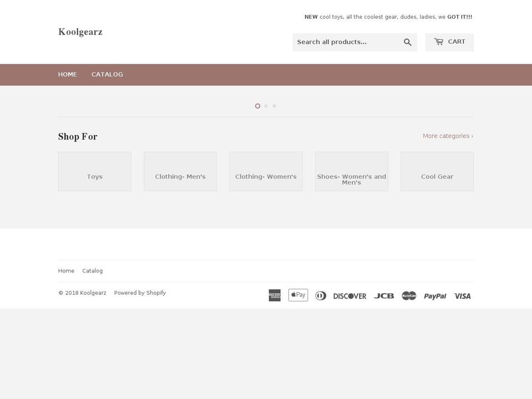Click the Diners Club payment icon

coord(321,295)
